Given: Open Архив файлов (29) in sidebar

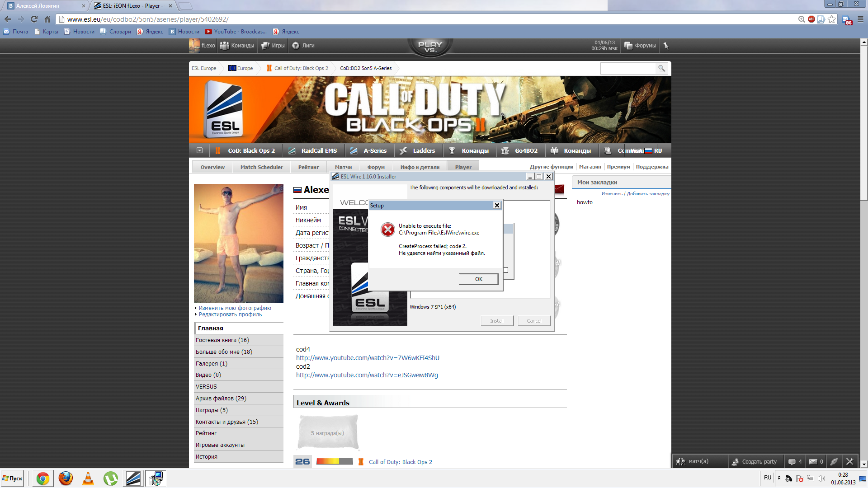Looking at the screenshot, I should [x=239, y=399].
